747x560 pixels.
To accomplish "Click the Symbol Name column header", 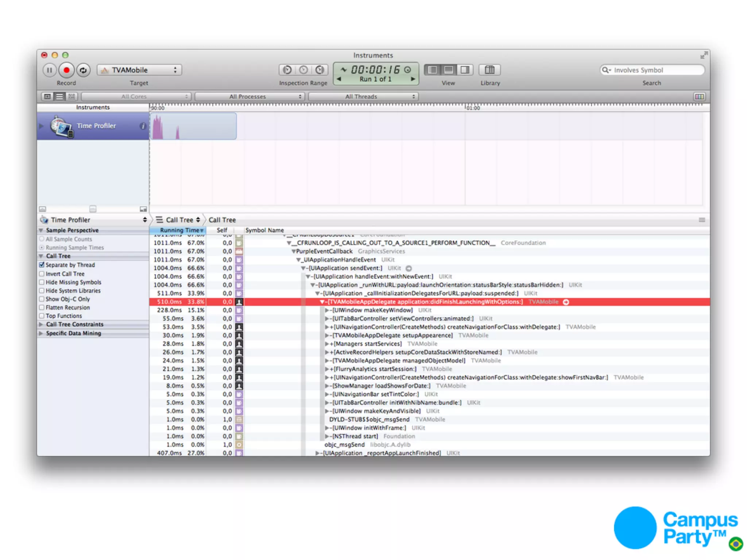I will [264, 230].
